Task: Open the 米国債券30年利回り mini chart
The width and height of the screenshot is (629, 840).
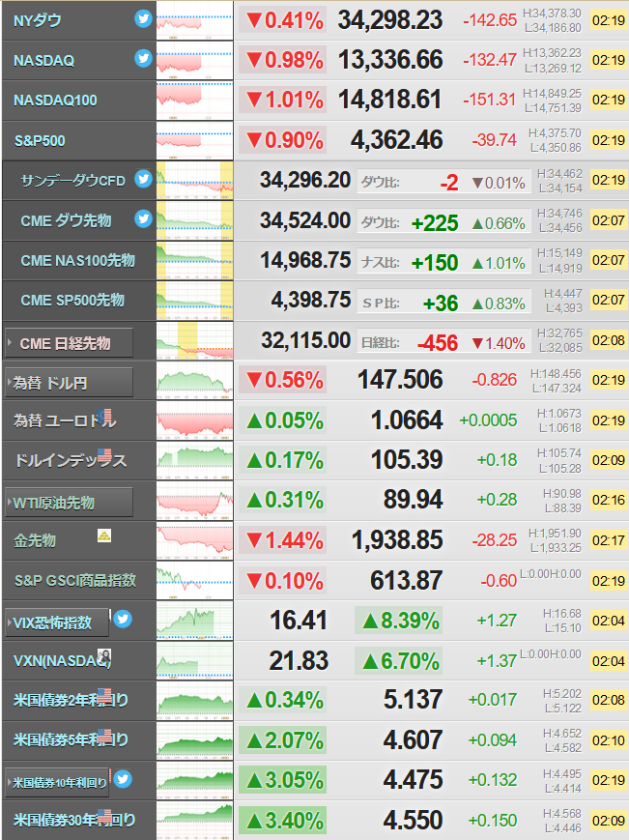Action: pos(195,820)
